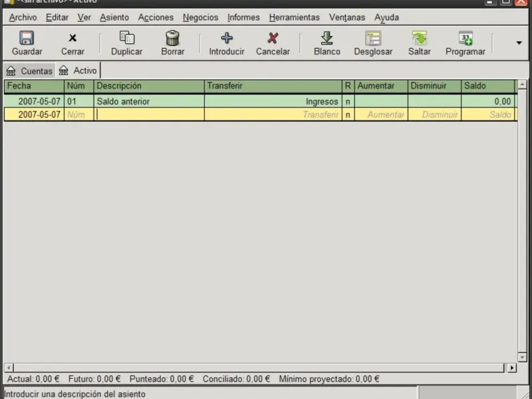Click the vertical scrollbar down arrow
This screenshot has width=532, height=399.
(x=522, y=357)
